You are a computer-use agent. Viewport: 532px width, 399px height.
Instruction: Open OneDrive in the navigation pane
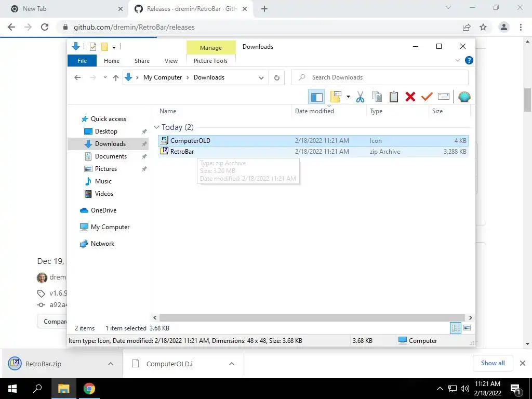pos(103,210)
